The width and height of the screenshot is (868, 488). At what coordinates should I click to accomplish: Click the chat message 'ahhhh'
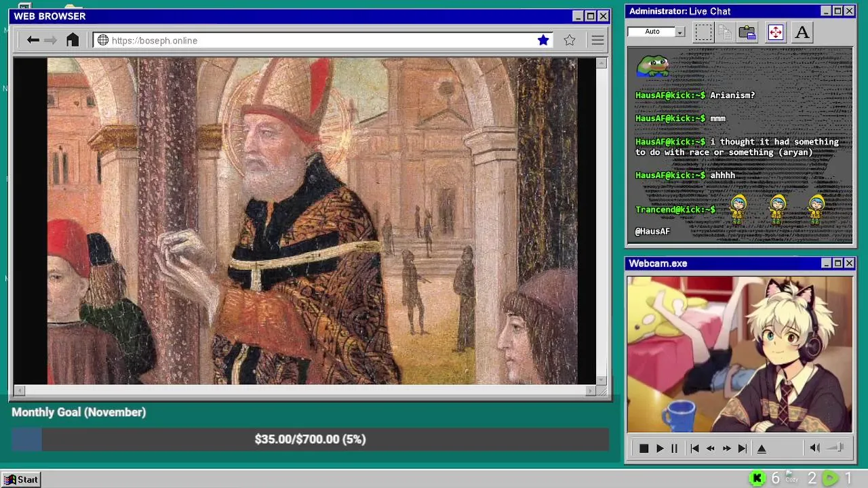(723, 176)
